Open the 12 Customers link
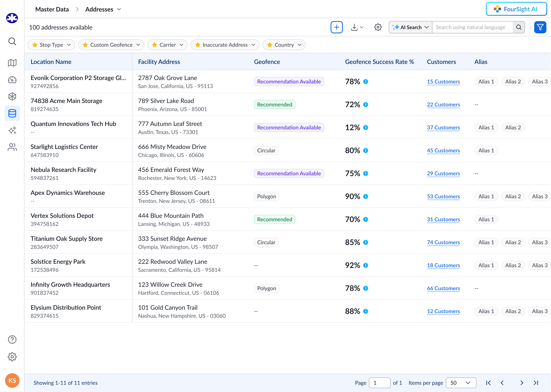The height and width of the screenshot is (392, 551). [443, 311]
